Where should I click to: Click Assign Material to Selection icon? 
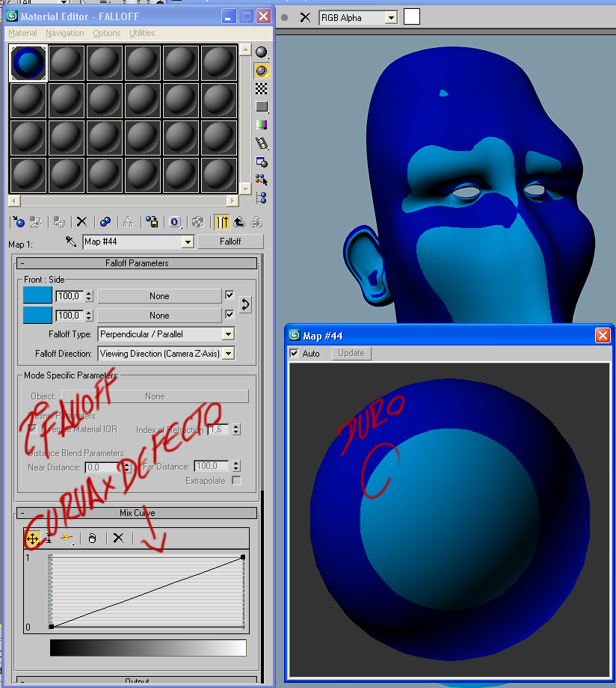[59, 222]
